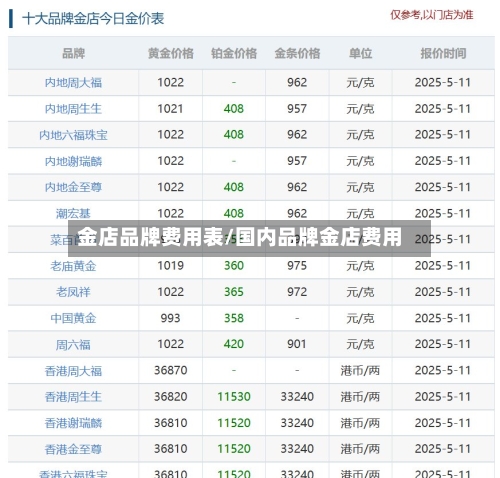
Task: Open the 内地周生生 brand link
Action: (73, 109)
